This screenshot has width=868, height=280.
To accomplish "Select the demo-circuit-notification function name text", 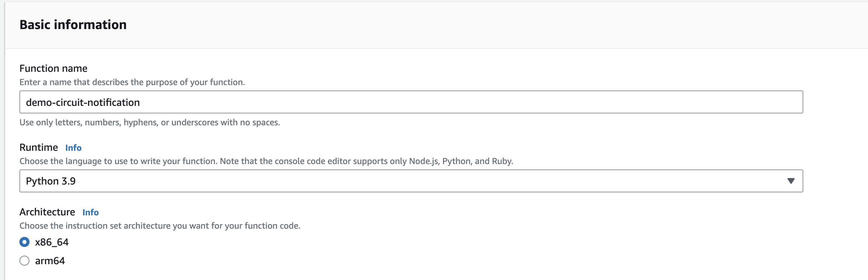I will 82,102.
